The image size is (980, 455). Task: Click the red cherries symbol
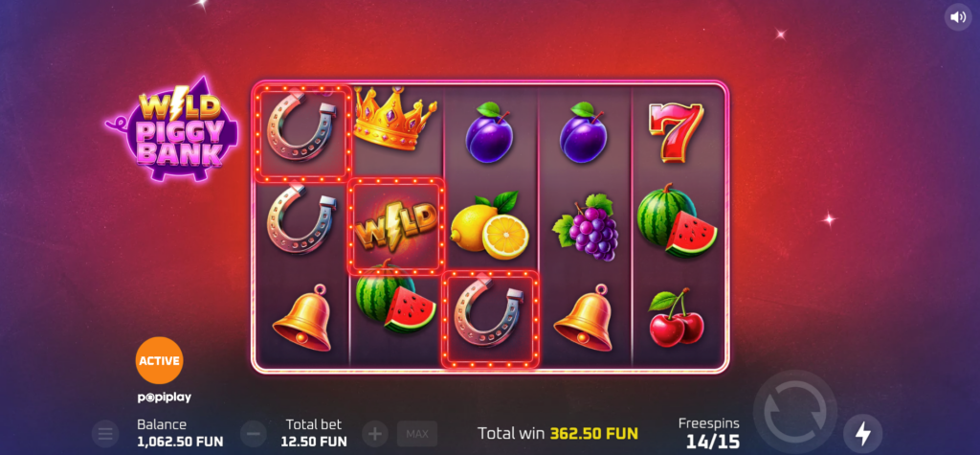(x=677, y=317)
